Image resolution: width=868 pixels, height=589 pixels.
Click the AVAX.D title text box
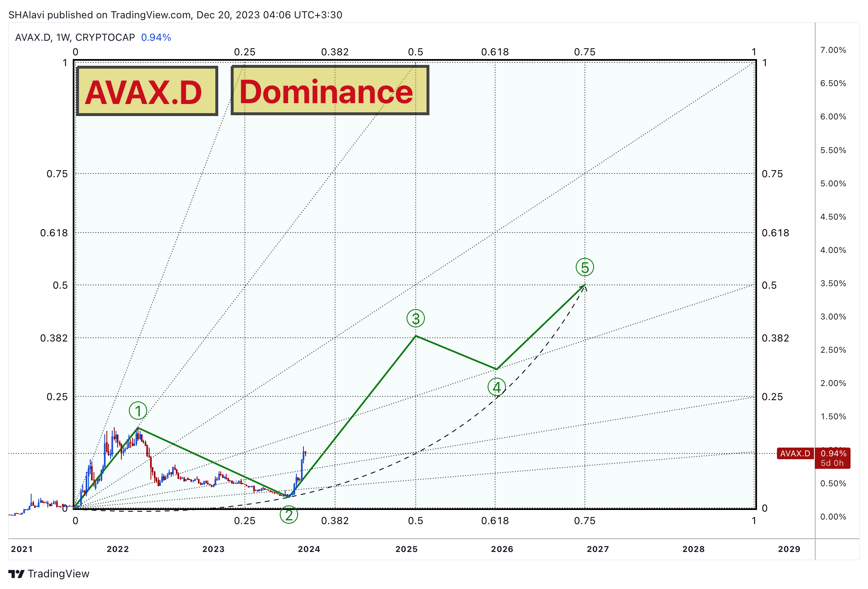point(147,91)
